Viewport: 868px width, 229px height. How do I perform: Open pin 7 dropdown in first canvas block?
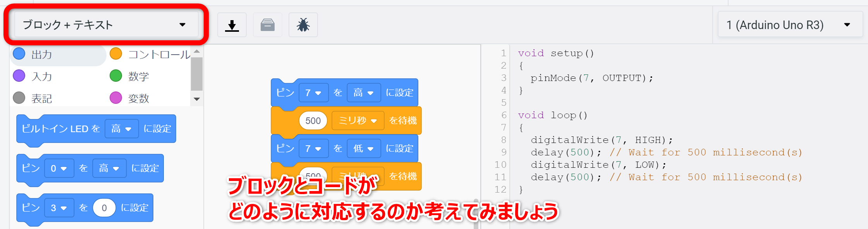[313, 93]
